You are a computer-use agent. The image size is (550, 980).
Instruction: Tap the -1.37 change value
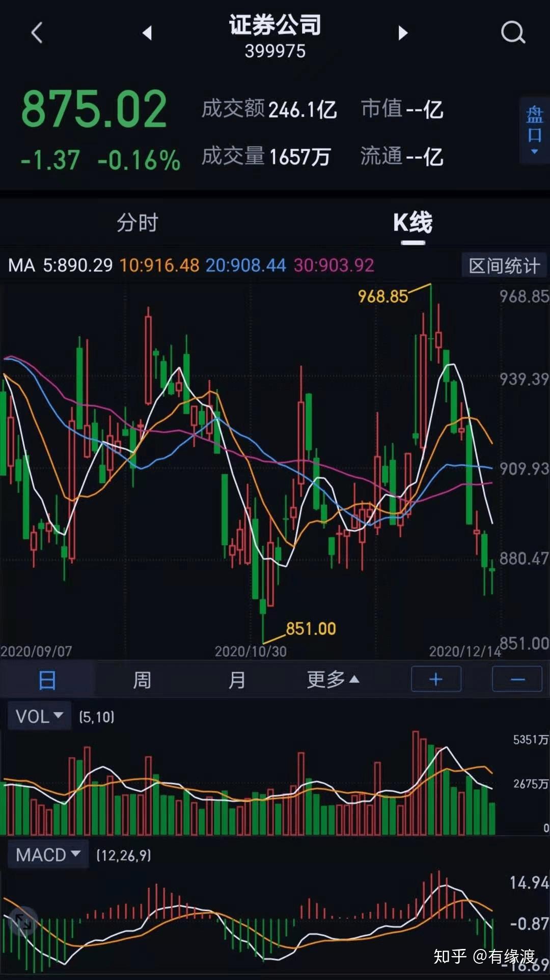(50, 160)
